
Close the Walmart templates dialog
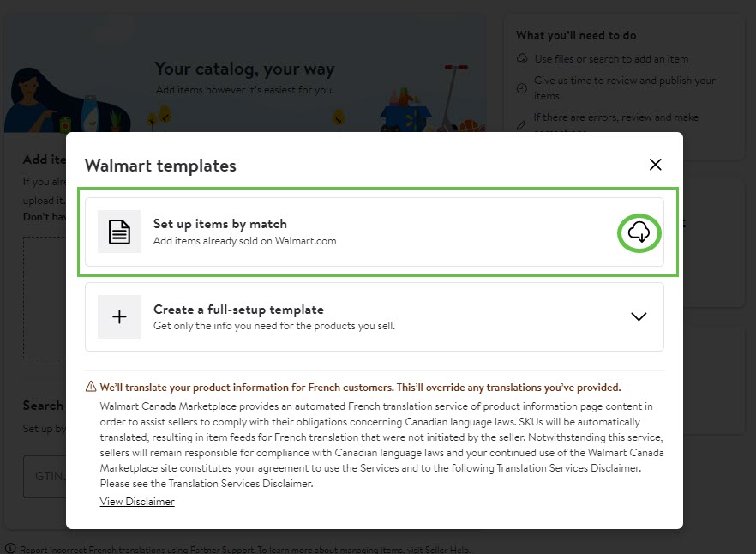point(656,165)
